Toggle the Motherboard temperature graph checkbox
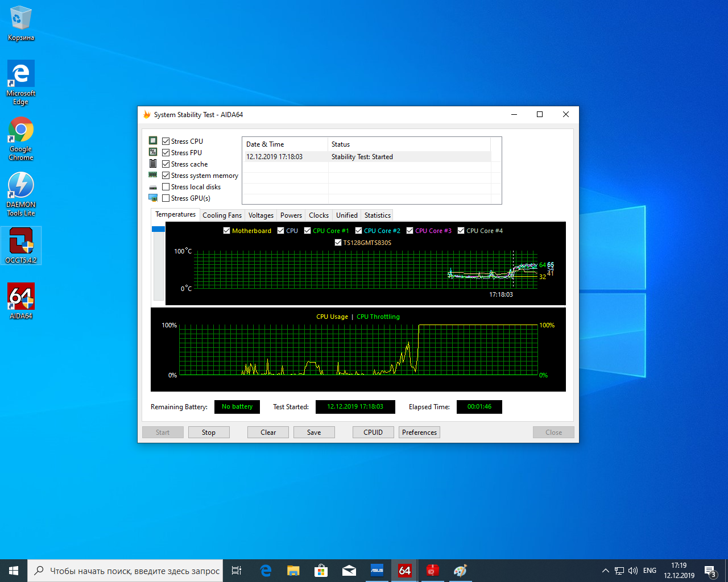The image size is (728, 582). 227,231
